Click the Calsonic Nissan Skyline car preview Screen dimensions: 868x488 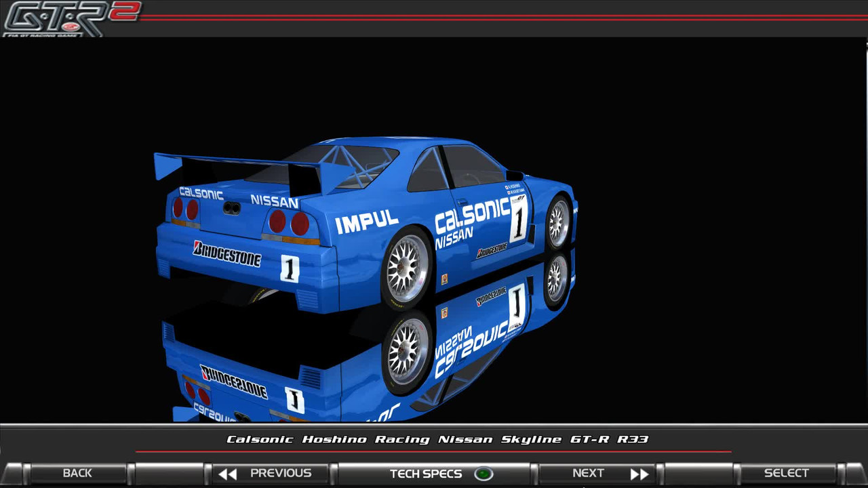pos(366,224)
